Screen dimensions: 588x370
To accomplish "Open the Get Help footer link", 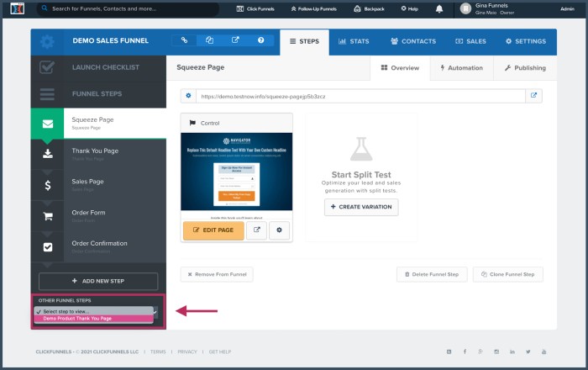I will [220, 352].
